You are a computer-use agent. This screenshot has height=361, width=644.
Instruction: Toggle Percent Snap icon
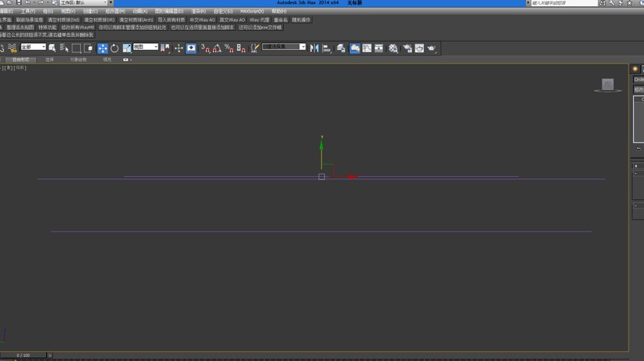coord(229,48)
